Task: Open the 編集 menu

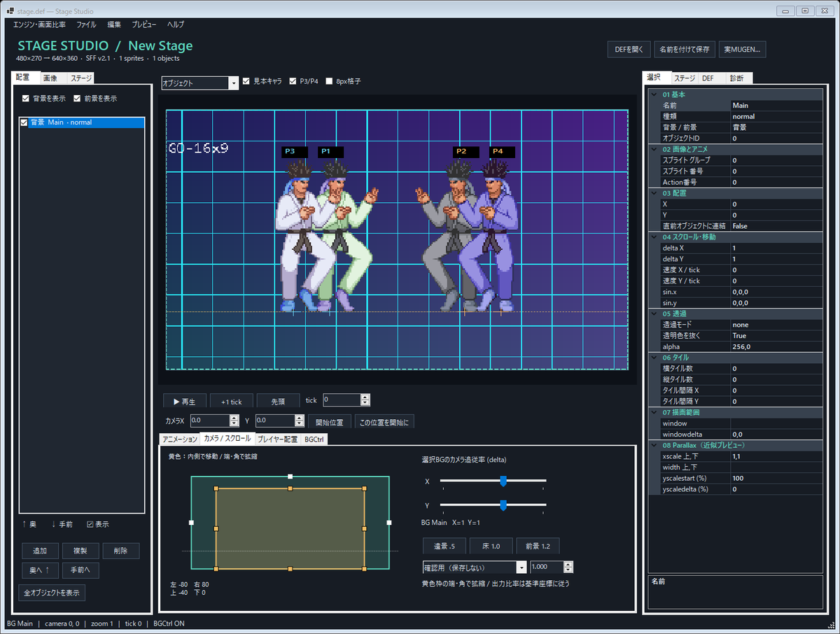Action: click(x=114, y=24)
